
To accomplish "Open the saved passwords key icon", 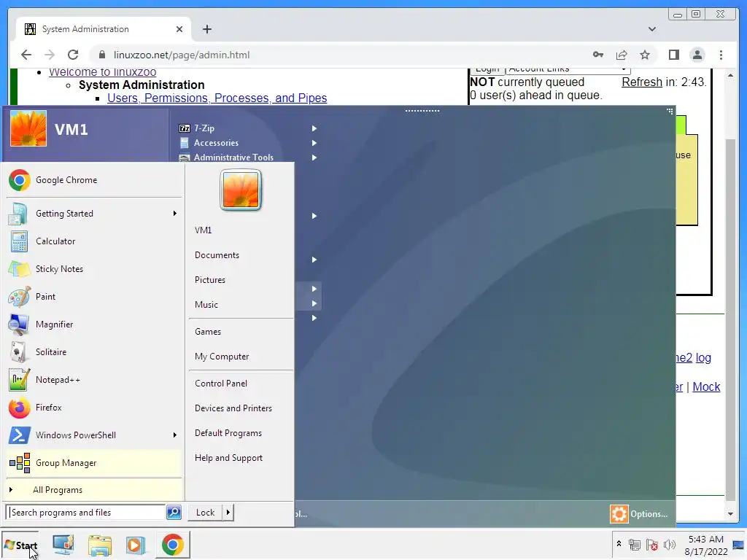I will 598,55.
